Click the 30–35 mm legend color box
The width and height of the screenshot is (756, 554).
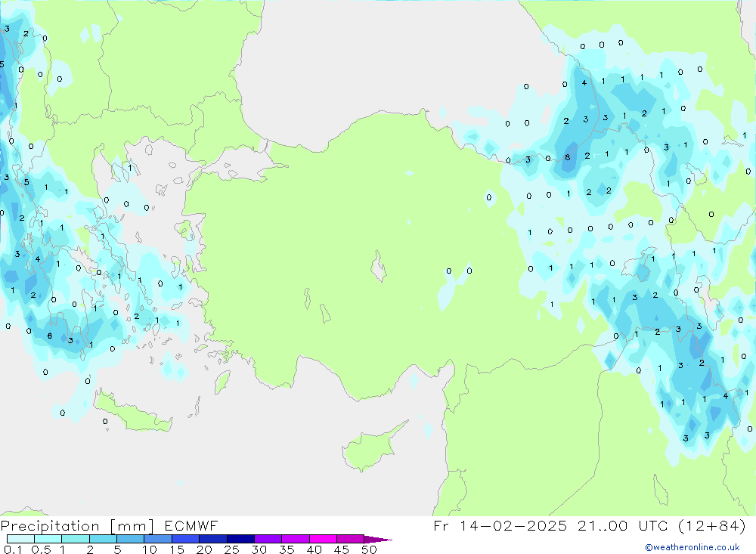[x=268, y=539]
